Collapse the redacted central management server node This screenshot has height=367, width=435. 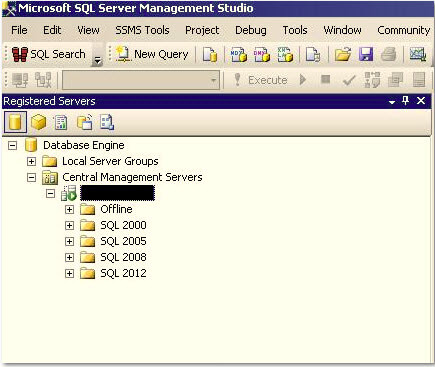point(50,193)
